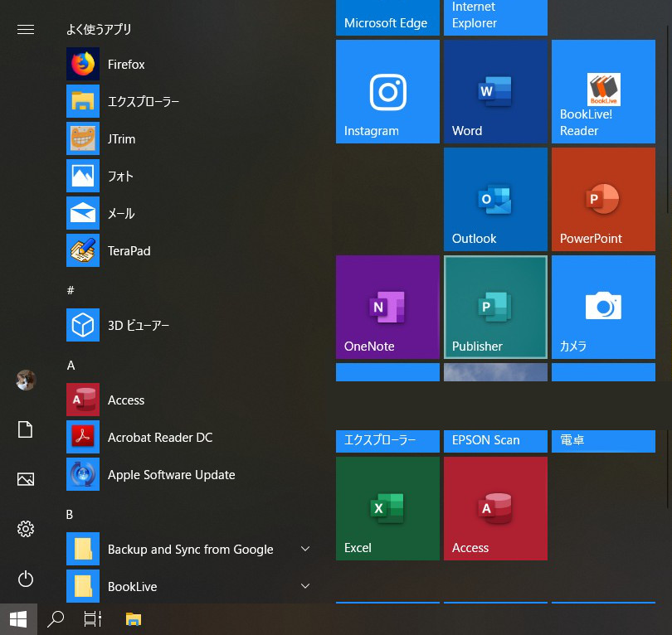
Task: Open taskbar search magnifier
Action: 56,619
